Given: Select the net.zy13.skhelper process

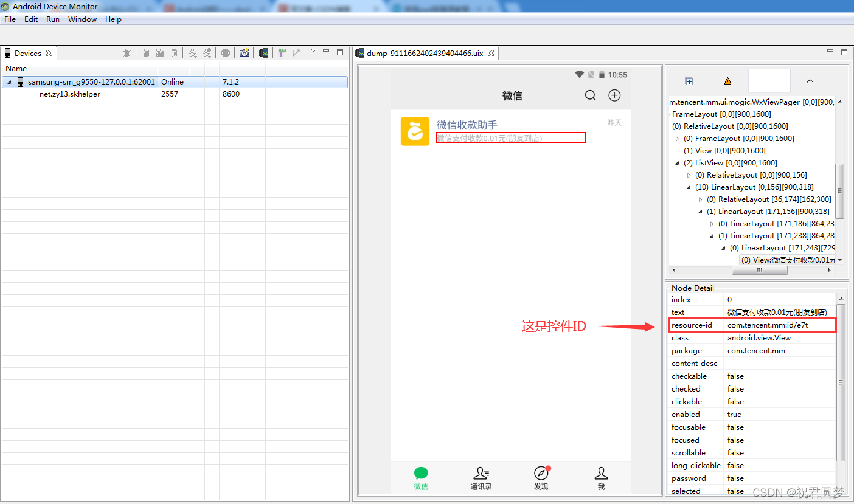Looking at the screenshot, I should (70, 94).
